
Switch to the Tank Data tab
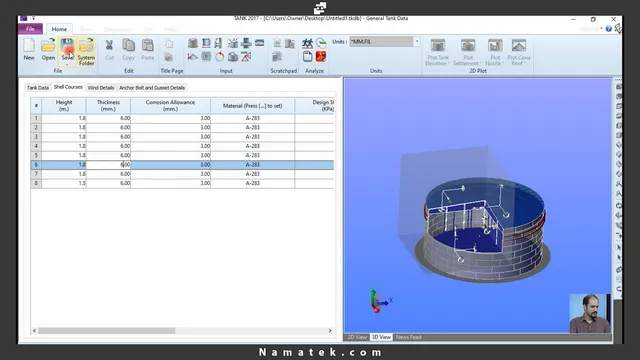[x=38, y=88]
